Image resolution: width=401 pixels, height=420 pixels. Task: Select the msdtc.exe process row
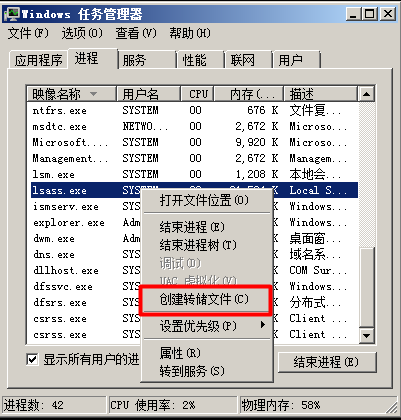point(194,126)
